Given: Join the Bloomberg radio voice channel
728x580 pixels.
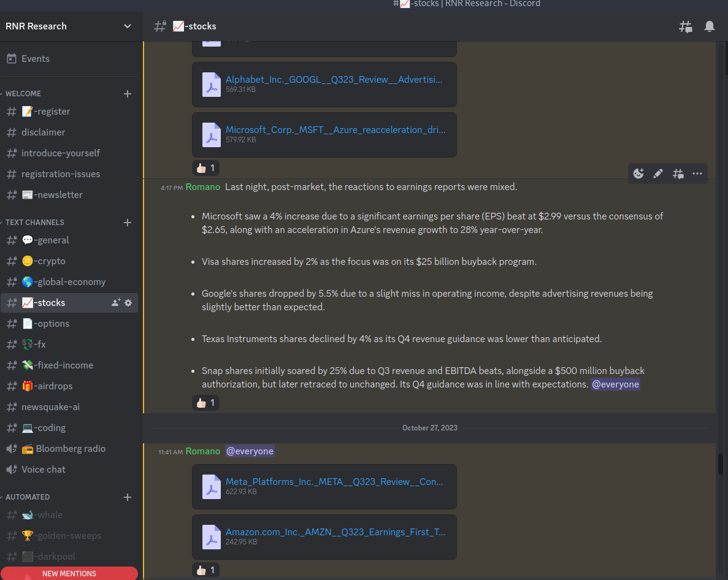Looking at the screenshot, I should pos(69,449).
